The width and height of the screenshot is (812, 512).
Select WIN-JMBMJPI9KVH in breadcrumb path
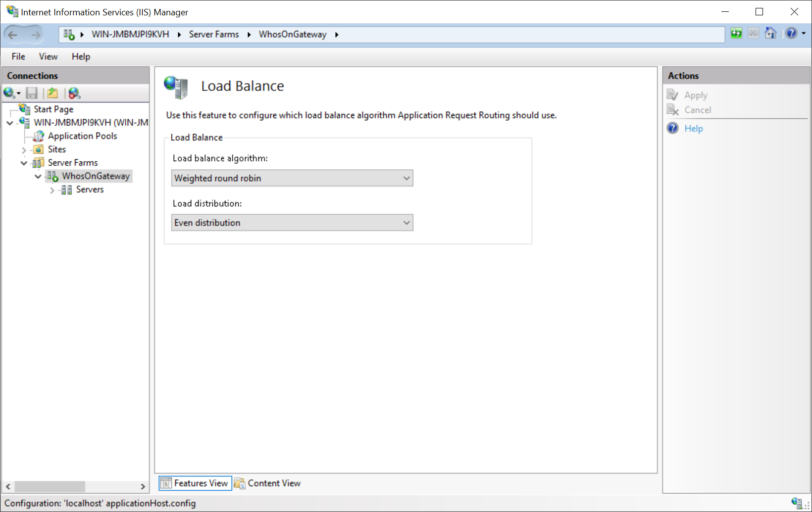point(130,35)
